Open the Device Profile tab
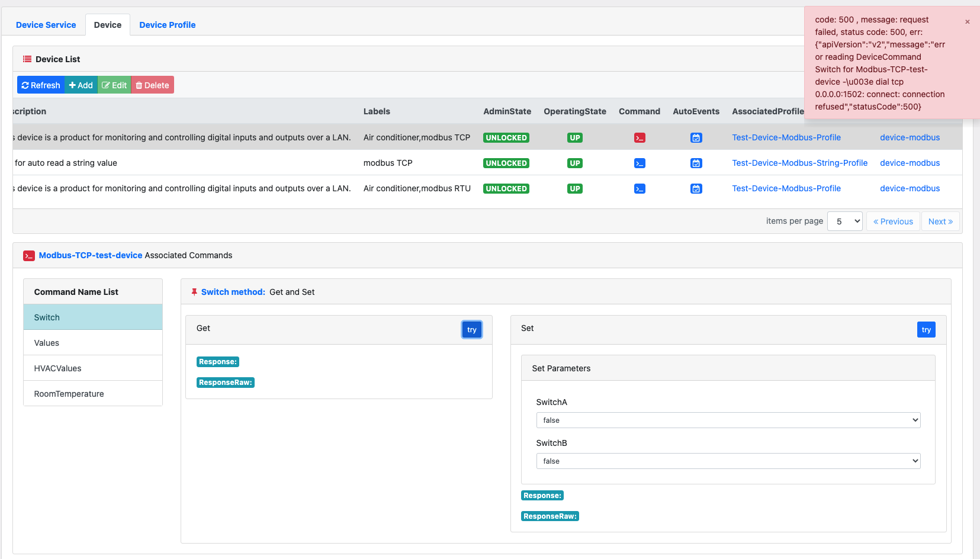Screen dimensions: 980x559 tap(168, 25)
